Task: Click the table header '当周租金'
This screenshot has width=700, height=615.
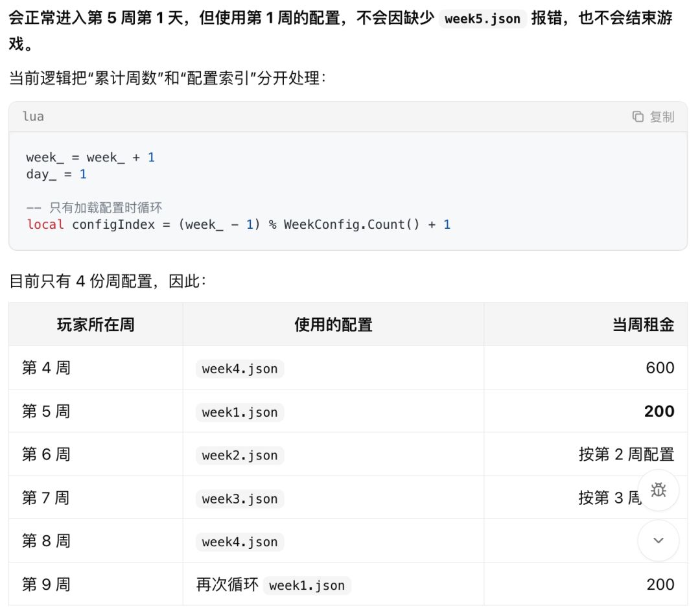Action: [x=644, y=325]
